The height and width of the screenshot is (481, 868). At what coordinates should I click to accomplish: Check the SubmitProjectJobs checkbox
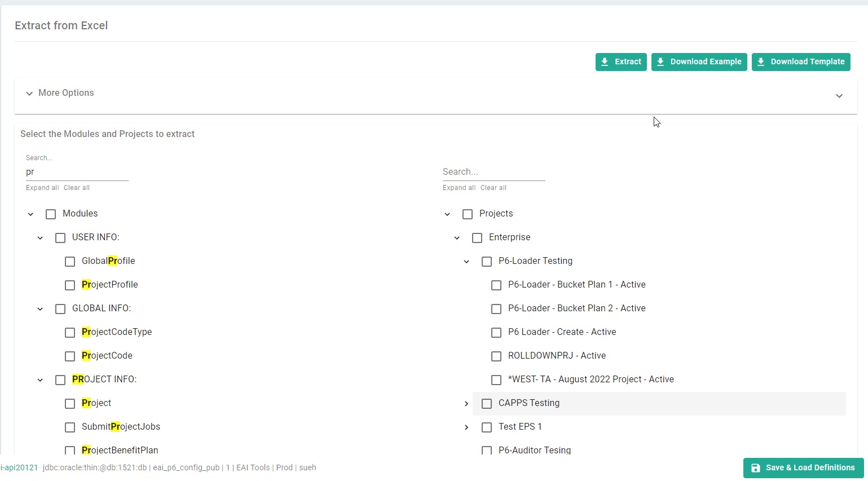70,427
